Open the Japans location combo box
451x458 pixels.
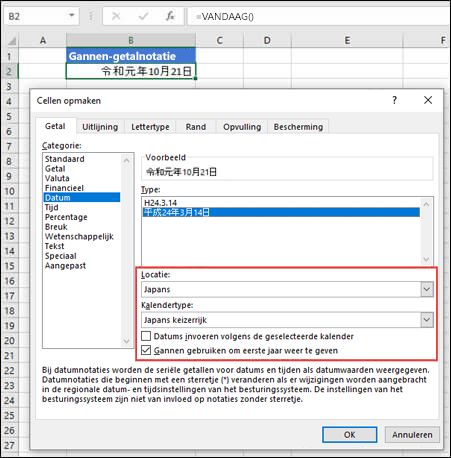(287, 289)
